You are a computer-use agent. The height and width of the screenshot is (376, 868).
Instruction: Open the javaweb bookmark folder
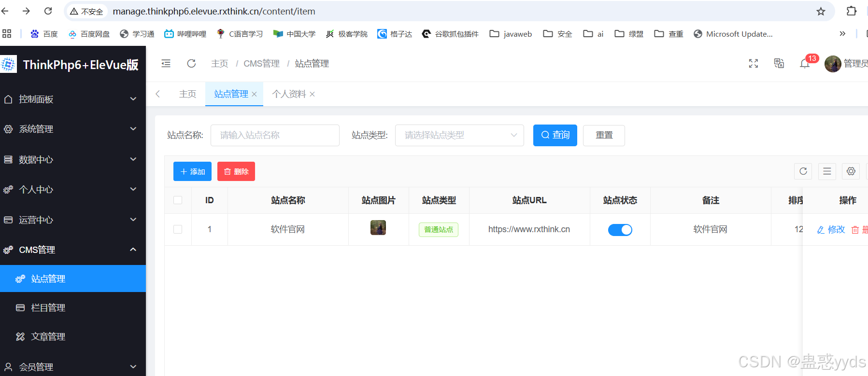coord(511,34)
